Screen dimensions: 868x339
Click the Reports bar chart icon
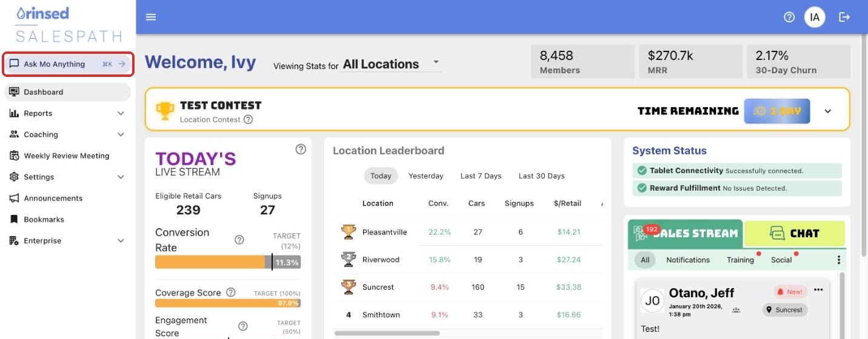[x=14, y=113]
